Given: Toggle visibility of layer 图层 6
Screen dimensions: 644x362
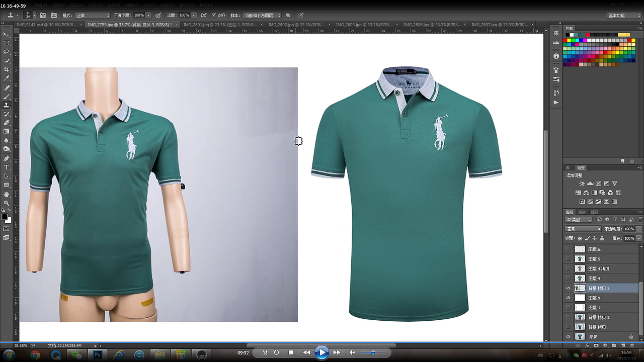Looking at the screenshot, I should 569,249.
